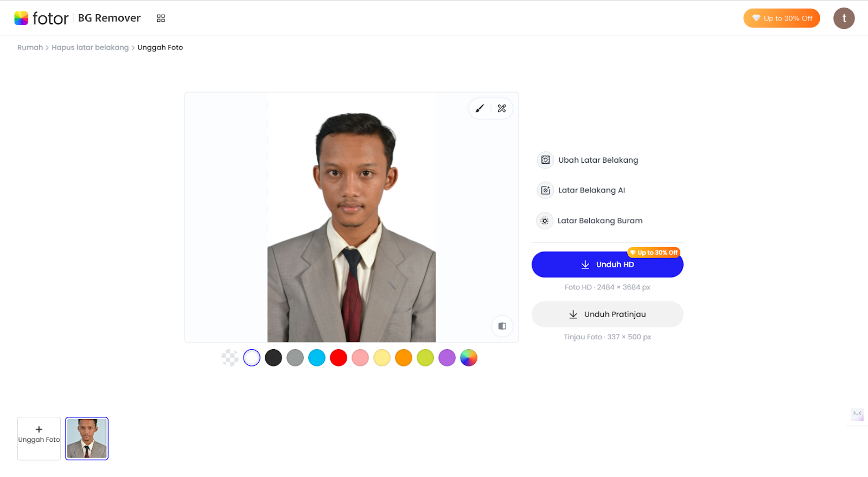Click the plus icon to upload a photo
Image resolution: width=868 pixels, height=477 pixels.
[39, 429]
